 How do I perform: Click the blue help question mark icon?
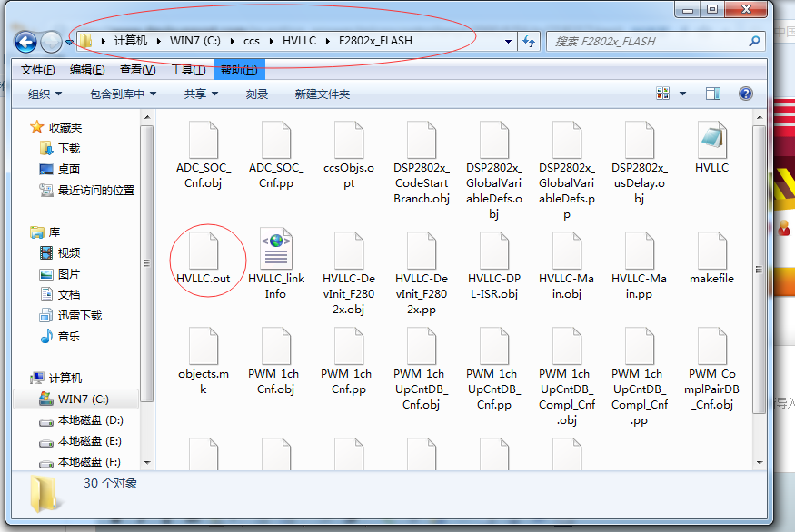[746, 94]
